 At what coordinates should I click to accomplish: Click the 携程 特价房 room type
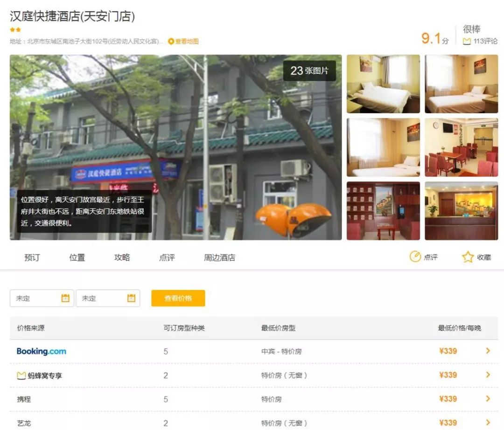pyautogui.click(x=271, y=399)
